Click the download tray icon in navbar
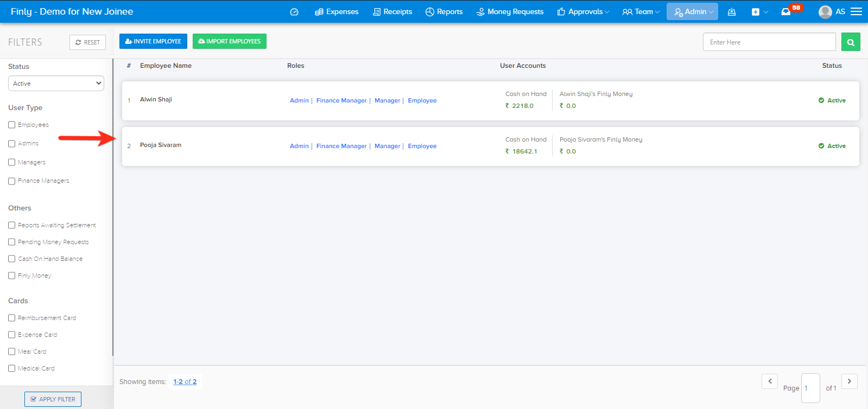Viewport: 868px width, 409px height. 732,12
